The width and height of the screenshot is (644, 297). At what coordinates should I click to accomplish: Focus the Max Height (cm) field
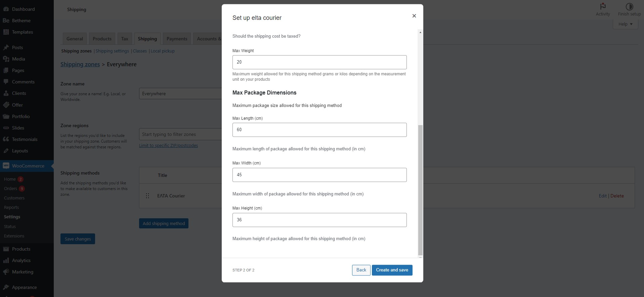point(319,220)
